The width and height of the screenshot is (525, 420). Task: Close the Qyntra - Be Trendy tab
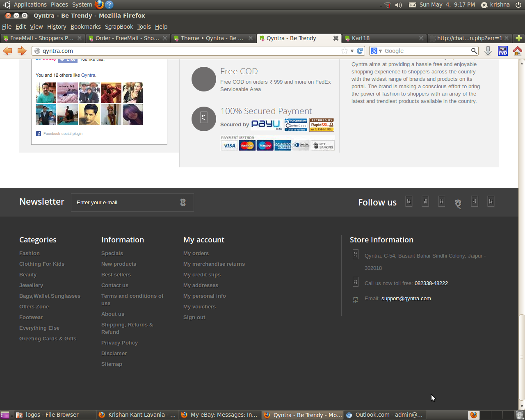[336, 38]
